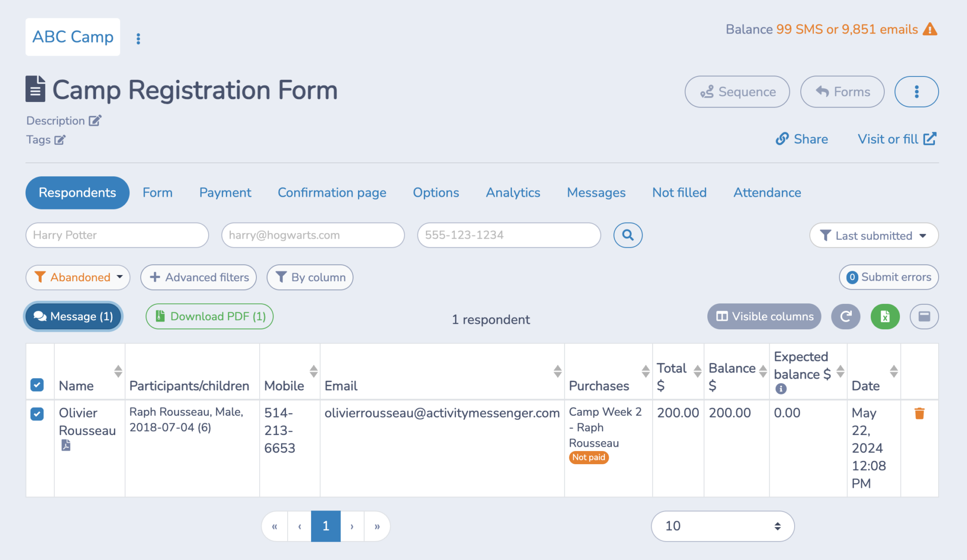Go to the first page with «
Image resolution: width=967 pixels, height=560 pixels.
coord(275,526)
